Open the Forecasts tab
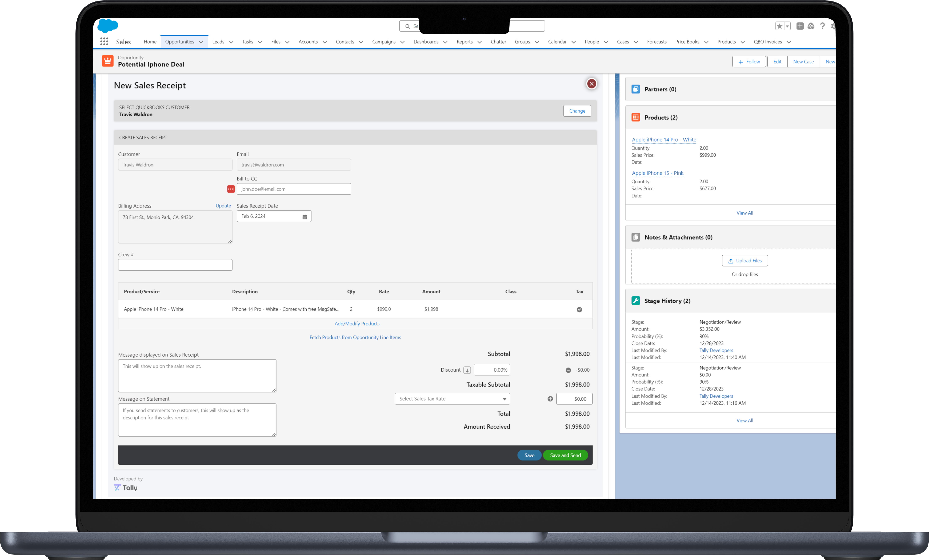 coord(657,42)
